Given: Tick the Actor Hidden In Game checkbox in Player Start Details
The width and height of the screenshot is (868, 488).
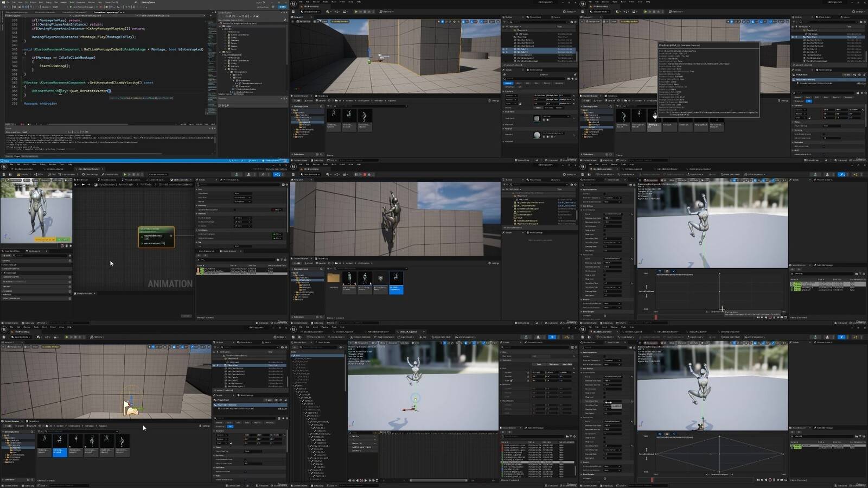Looking at the screenshot, I should pyautogui.click(x=245, y=460).
